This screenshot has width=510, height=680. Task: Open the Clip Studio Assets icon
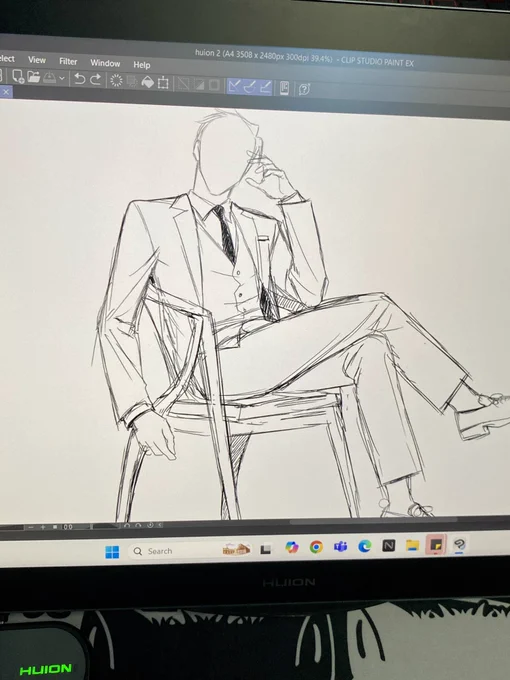tap(284, 88)
